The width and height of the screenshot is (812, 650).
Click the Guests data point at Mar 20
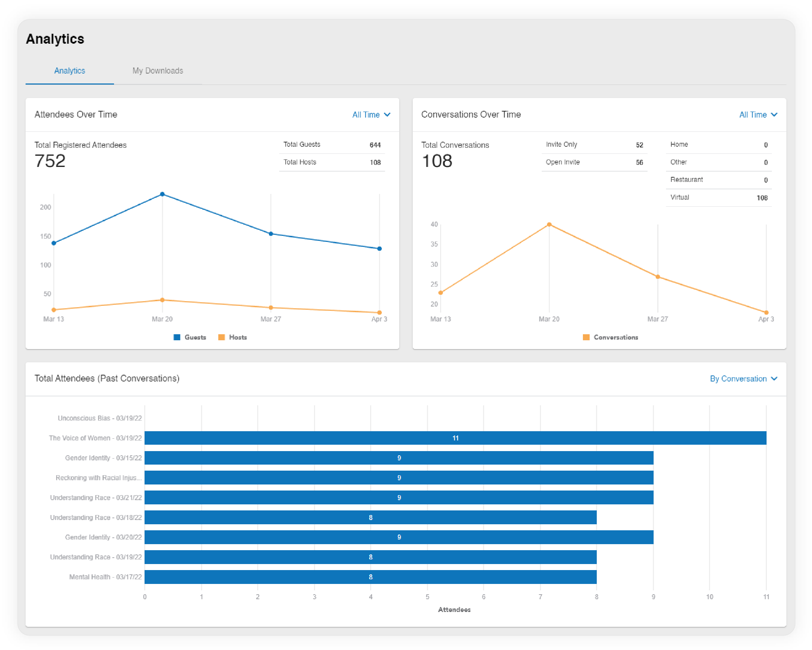click(x=162, y=194)
